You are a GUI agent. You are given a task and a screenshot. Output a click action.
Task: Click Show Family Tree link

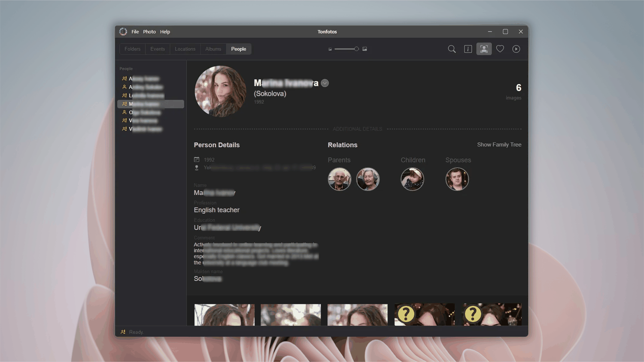(499, 145)
